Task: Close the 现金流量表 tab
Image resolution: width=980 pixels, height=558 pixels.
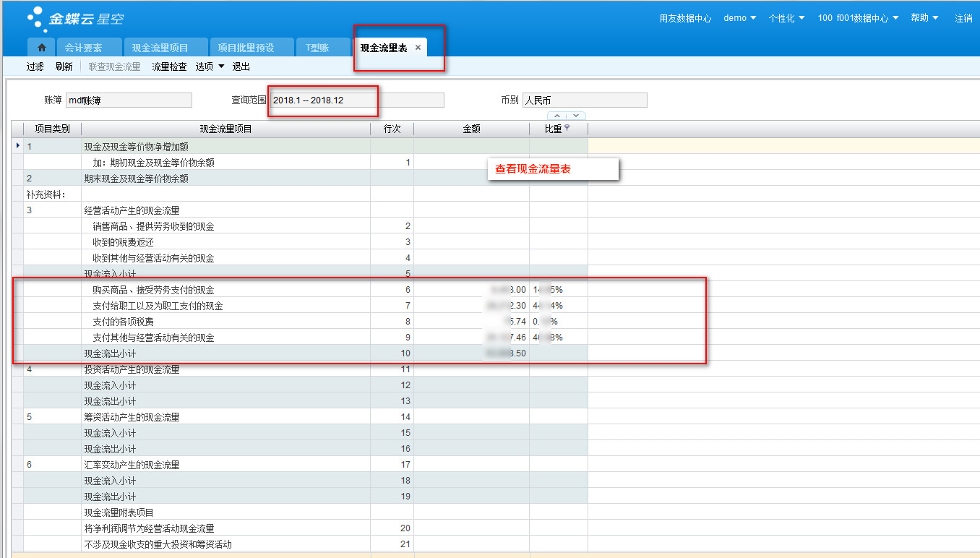Action: [x=418, y=48]
